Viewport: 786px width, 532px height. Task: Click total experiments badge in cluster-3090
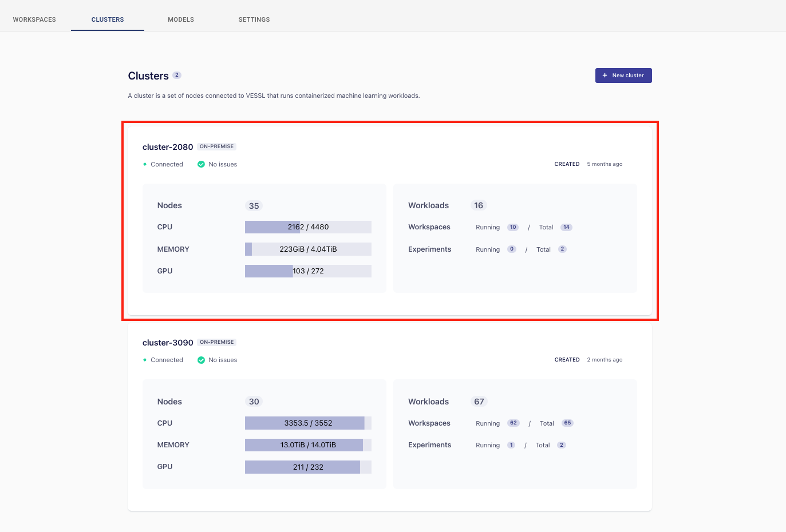pyautogui.click(x=562, y=445)
